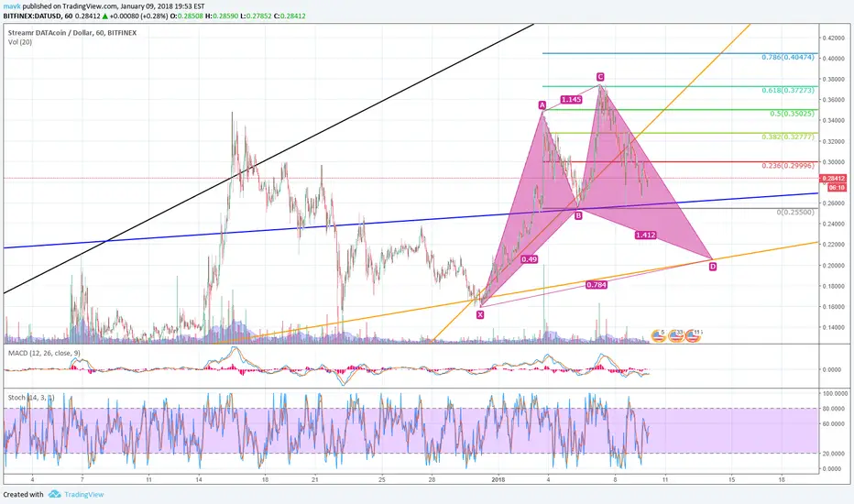Click date label 14 on the time axis
This screenshot has width=854, height=504.
(x=199, y=480)
